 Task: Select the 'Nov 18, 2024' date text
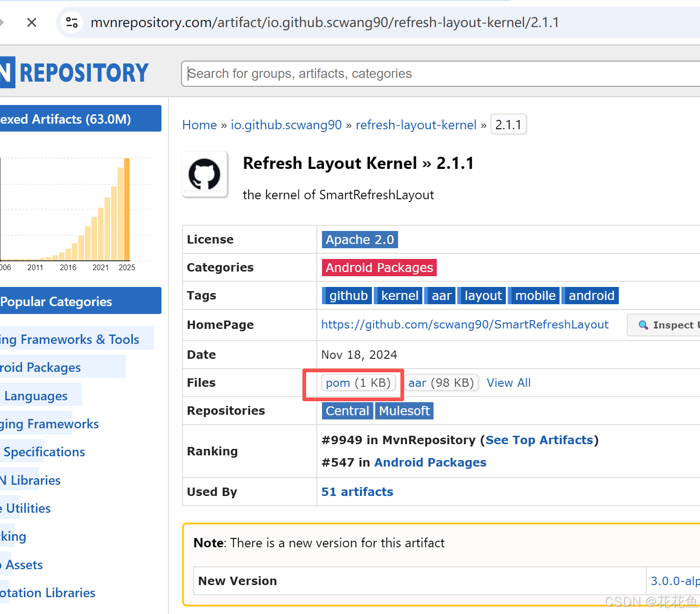coord(359,355)
